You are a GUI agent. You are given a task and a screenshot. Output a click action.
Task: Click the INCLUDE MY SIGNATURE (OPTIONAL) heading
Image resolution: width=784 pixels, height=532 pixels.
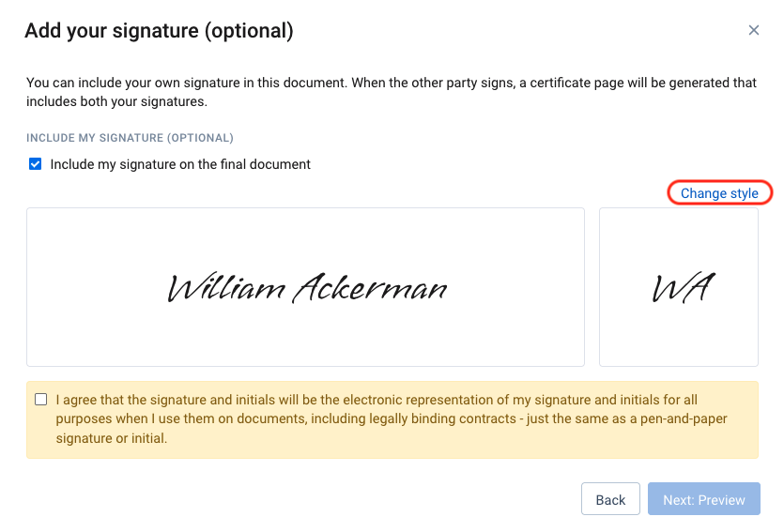[130, 138]
